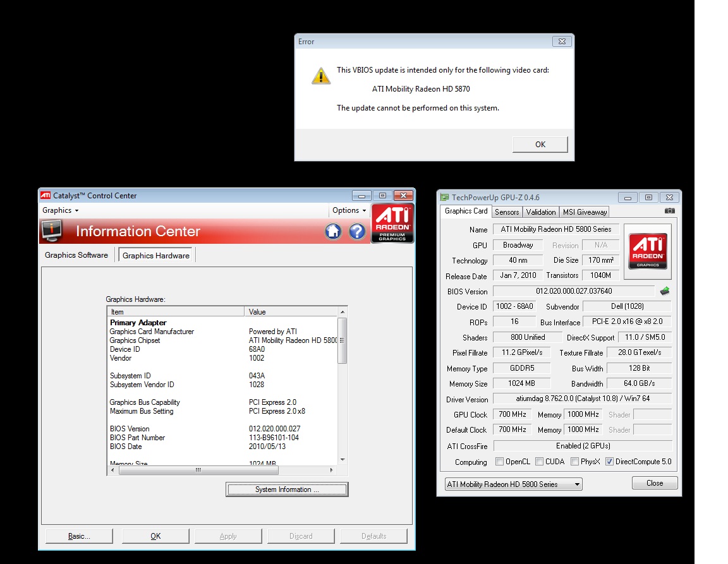Viewport: 728px width, 564px height.
Task: Click the horizontal scroll right arrow
Action: point(332,471)
